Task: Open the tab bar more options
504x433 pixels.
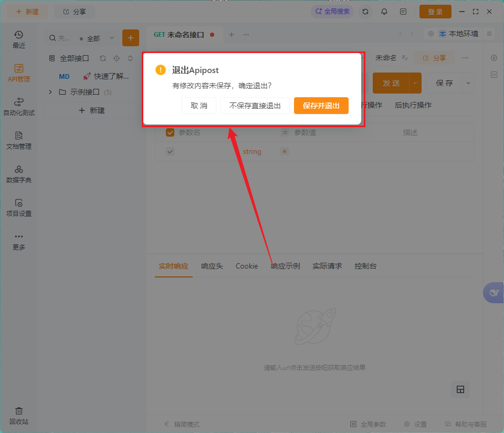Action: tap(246, 35)
